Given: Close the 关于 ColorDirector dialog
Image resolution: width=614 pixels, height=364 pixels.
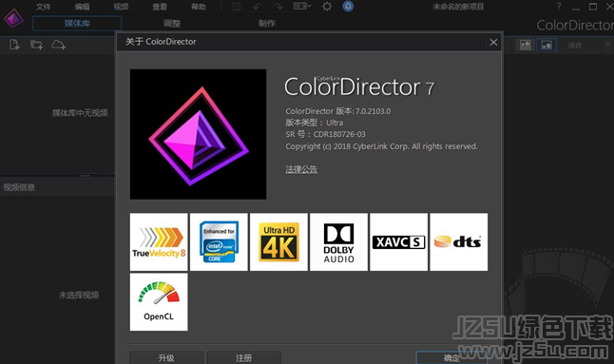Looking at the screenshot, I should point(493,42).
